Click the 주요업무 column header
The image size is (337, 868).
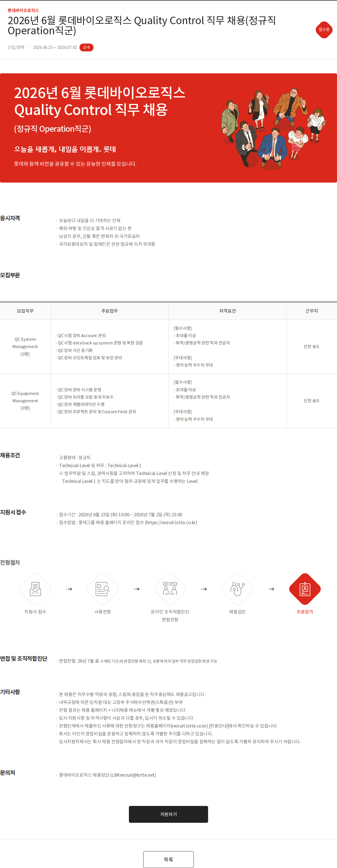point(110,311)
